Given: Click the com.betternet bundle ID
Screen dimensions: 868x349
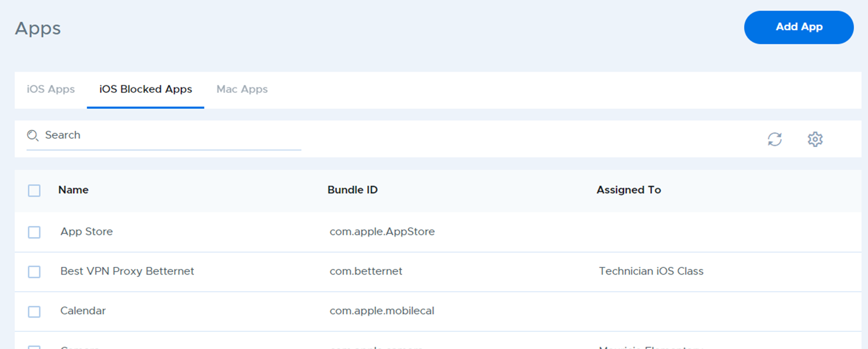Looking at the screenshot, I should pos(366,271).
